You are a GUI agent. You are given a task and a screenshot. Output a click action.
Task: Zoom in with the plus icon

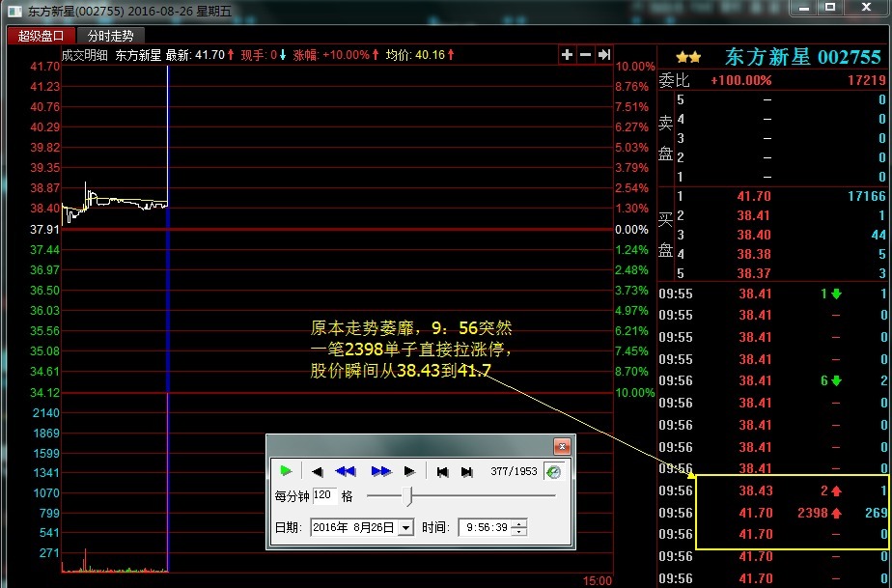pyautogui.click(x=568, y=55)
